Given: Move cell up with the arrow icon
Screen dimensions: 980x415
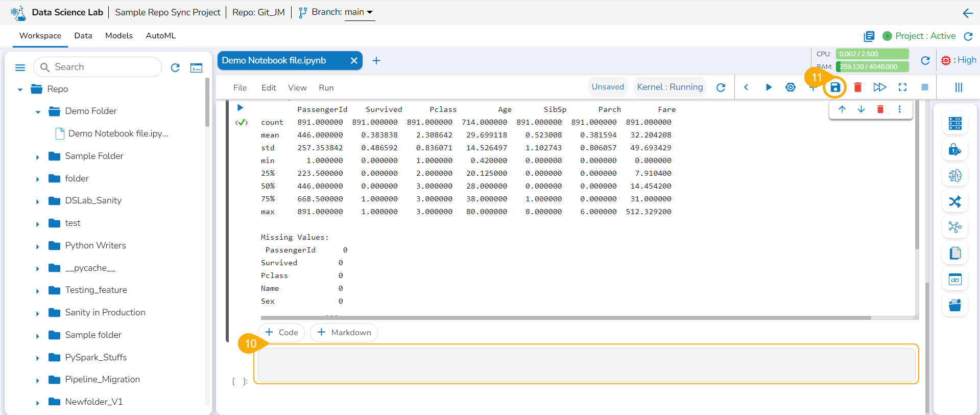Looking at the screenshot, I should [x=842, y=109].
